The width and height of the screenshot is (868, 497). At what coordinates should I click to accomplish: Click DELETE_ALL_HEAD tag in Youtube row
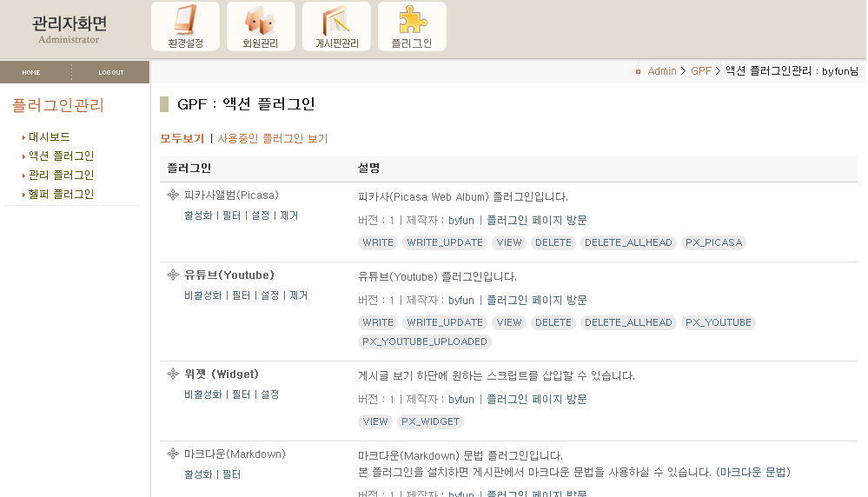click(x=628, y=322)
